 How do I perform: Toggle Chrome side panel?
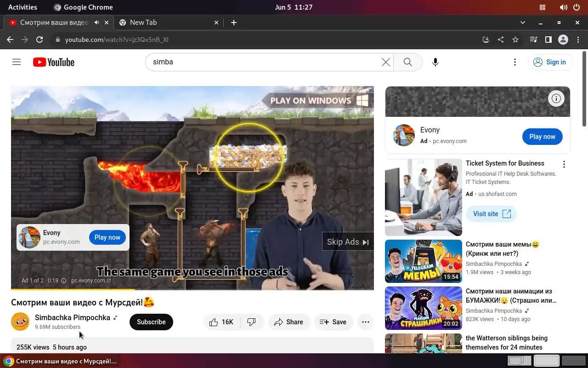(548, 40)
